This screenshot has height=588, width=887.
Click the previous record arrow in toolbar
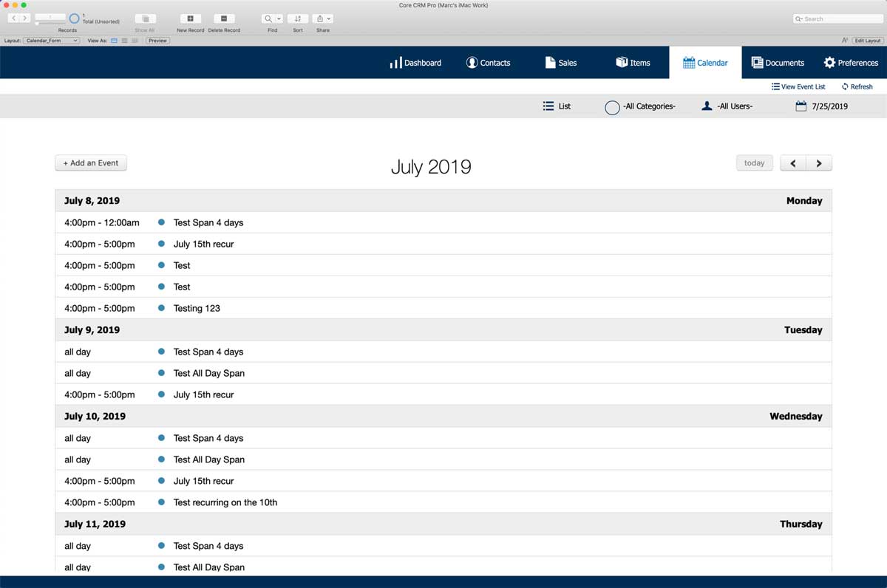click(x=13, y=18)
